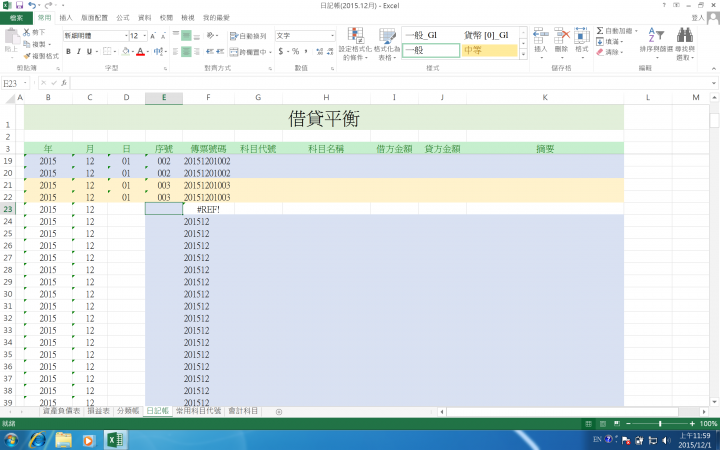Click the Save icon in Quick Access Toolbar
The image size is (720, 450).
click(19, 6)
